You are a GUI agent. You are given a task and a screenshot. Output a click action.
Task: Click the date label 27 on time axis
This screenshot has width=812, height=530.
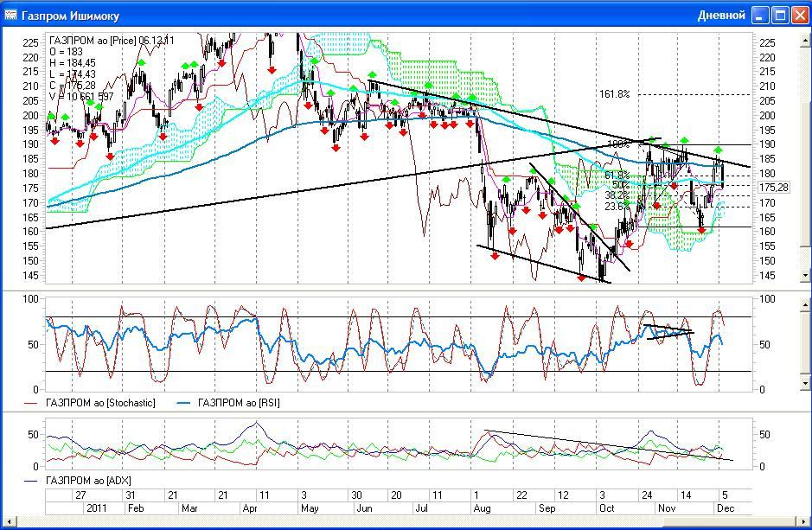click(x=80, y=495)
